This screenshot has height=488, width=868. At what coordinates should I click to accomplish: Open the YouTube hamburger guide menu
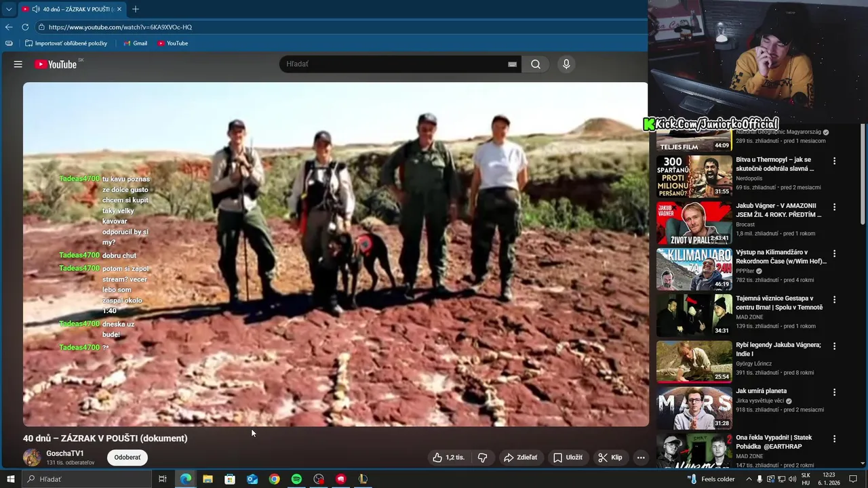18,64
